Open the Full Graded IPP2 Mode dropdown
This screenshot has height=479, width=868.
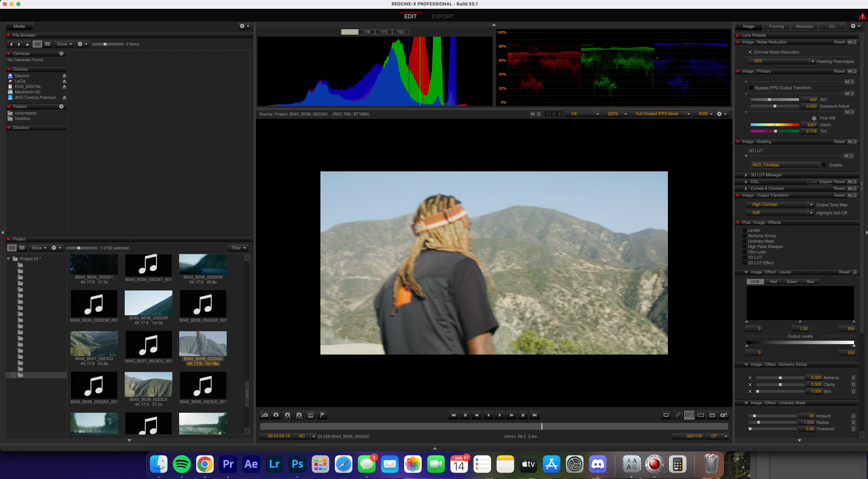(688, 114)
